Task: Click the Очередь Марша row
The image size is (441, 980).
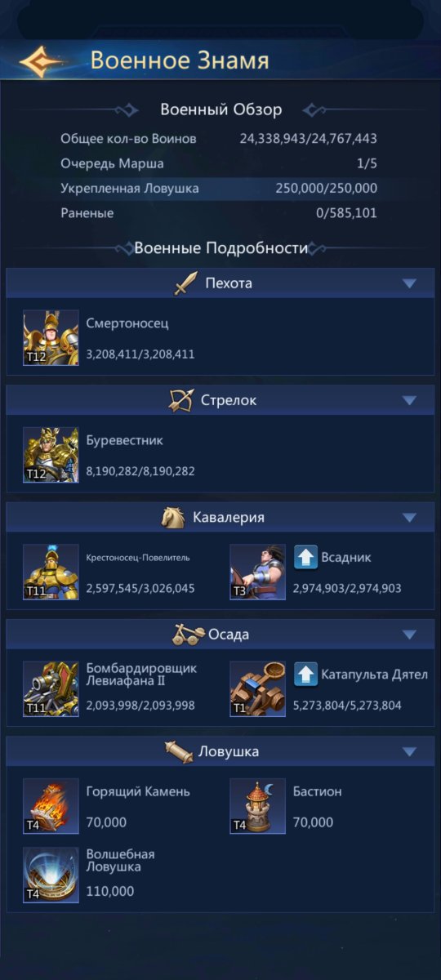Action: pyautogui.click(x=219, y=163)
